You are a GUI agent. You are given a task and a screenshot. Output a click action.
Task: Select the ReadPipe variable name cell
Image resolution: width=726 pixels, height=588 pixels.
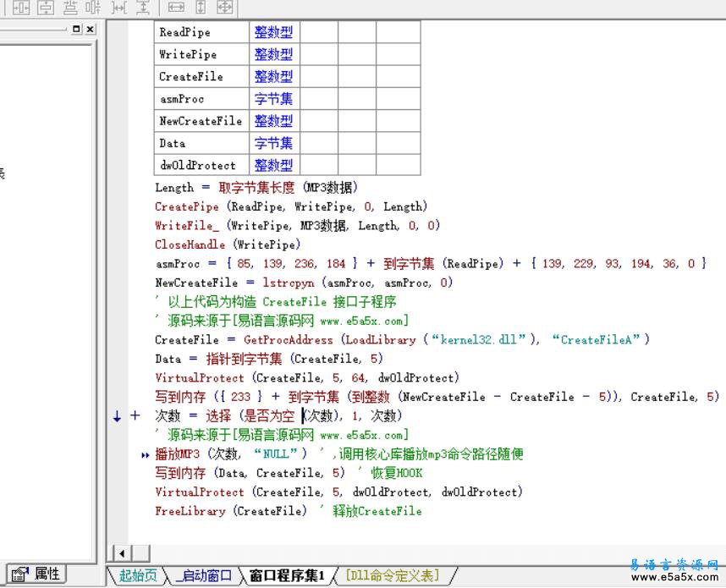click(201, 32)
